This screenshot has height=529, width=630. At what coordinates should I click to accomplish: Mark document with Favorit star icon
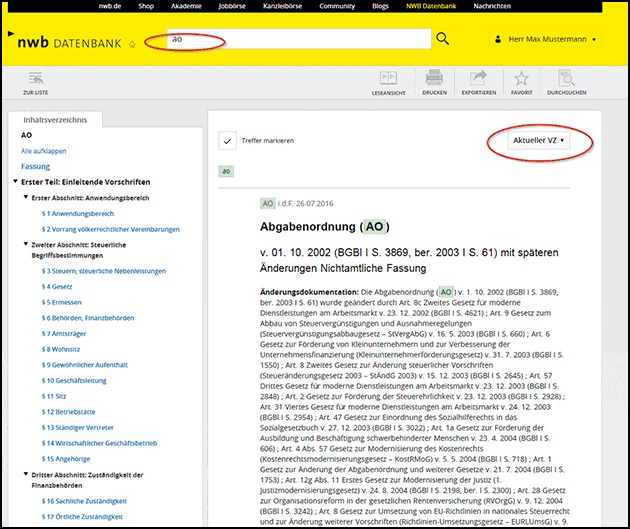[521, 82]
